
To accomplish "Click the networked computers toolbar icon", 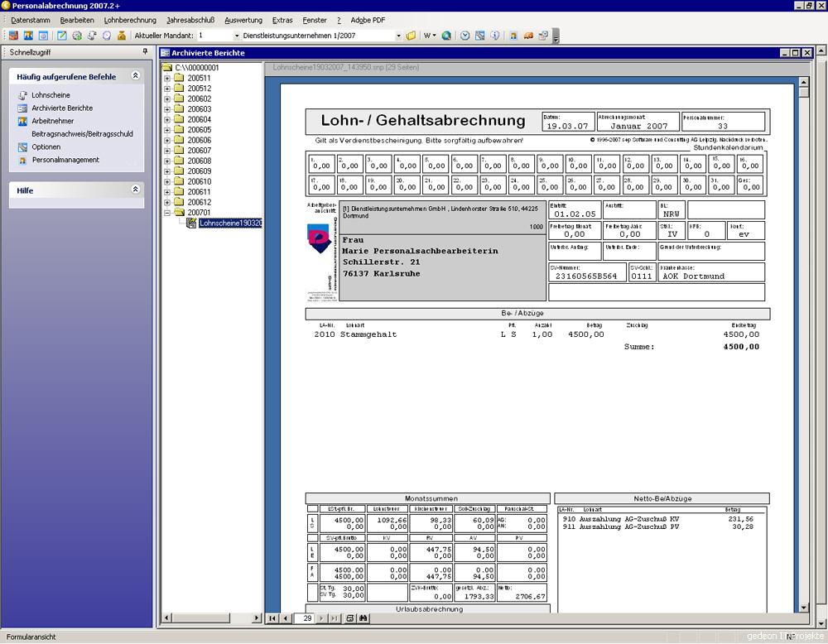I will click(x=543, y=36).
